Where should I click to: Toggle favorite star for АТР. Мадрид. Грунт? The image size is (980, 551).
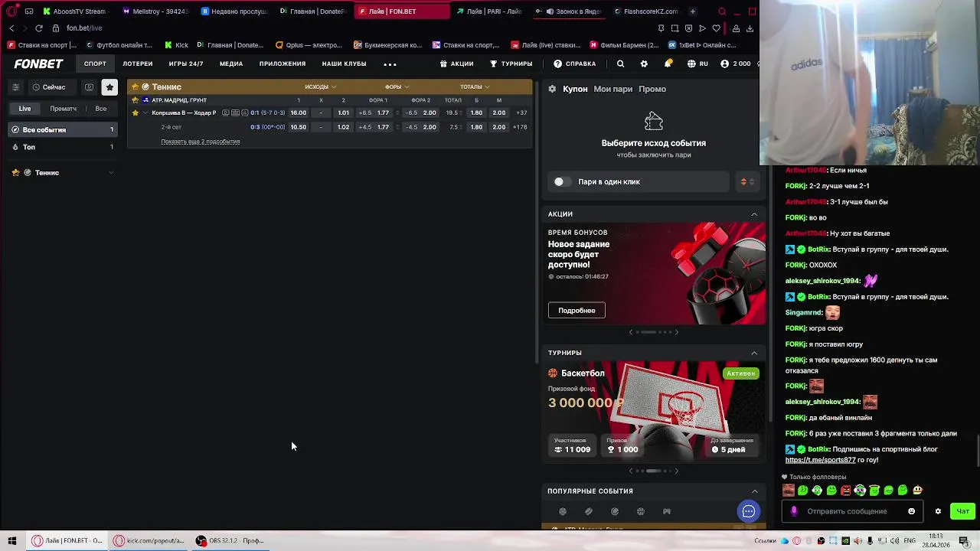click(x=135, y=100)
